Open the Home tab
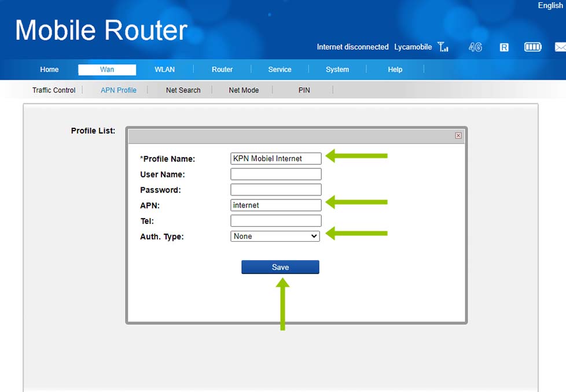Viewport: 566px width, 392px height. point(49,69)
